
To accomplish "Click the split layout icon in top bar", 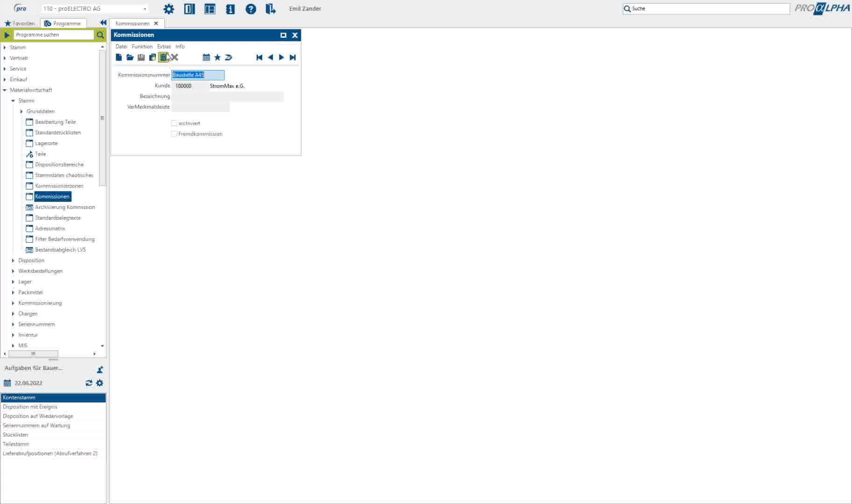I will click(210, 9).
